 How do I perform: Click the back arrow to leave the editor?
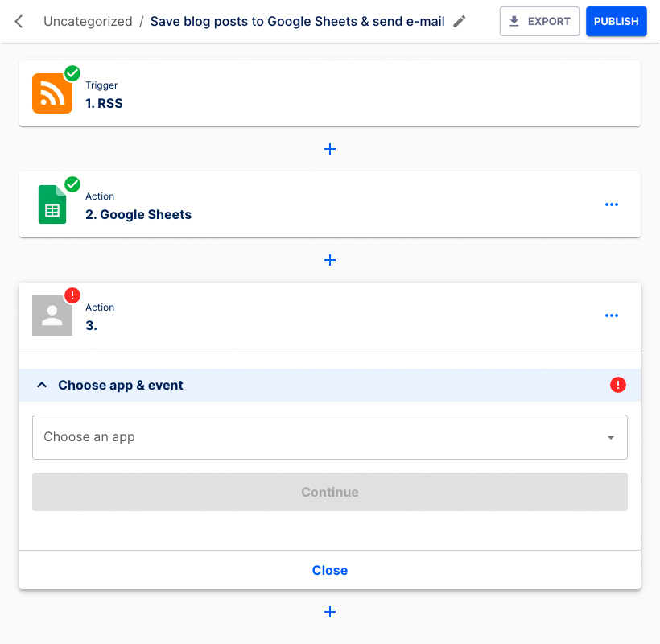pos(18,21)
